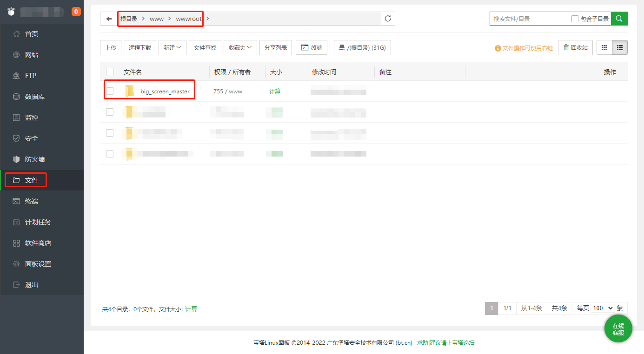Screen dimensions: 644x354
Task: Sort by 修改时间 column header
Action: [x=324, y=72]
